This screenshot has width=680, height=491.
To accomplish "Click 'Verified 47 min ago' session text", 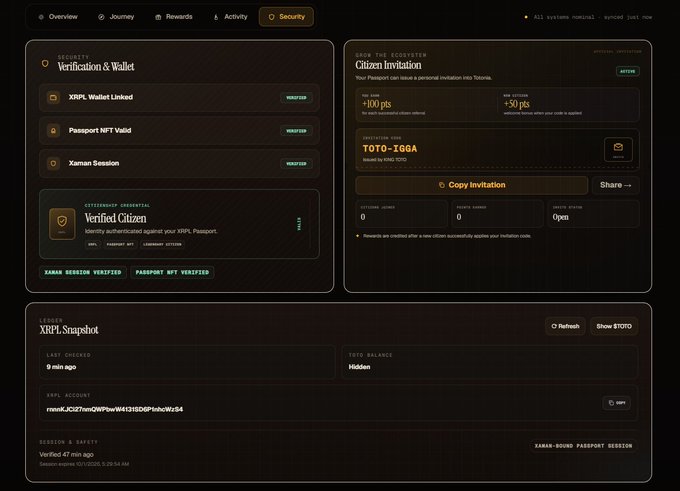I will (x=66, y=455).
